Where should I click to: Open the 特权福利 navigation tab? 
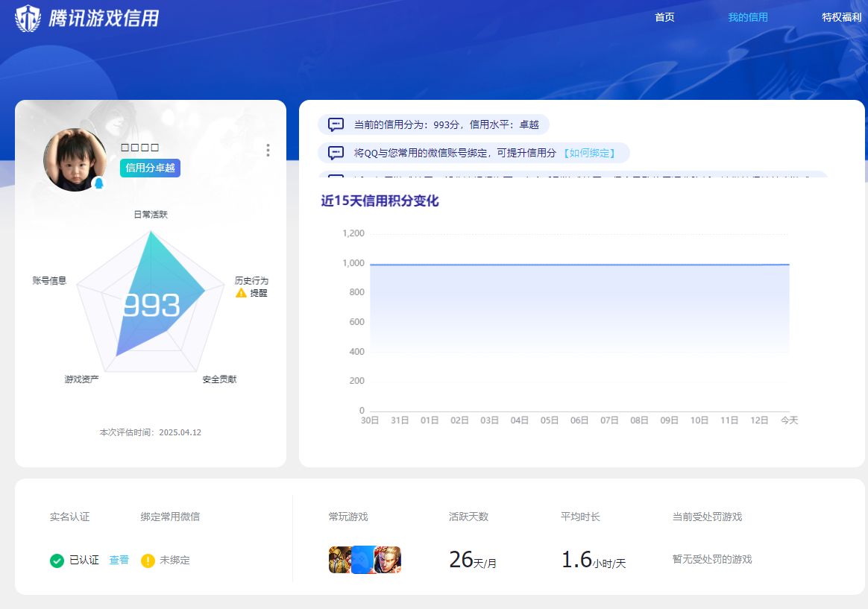tap(842, 17)
